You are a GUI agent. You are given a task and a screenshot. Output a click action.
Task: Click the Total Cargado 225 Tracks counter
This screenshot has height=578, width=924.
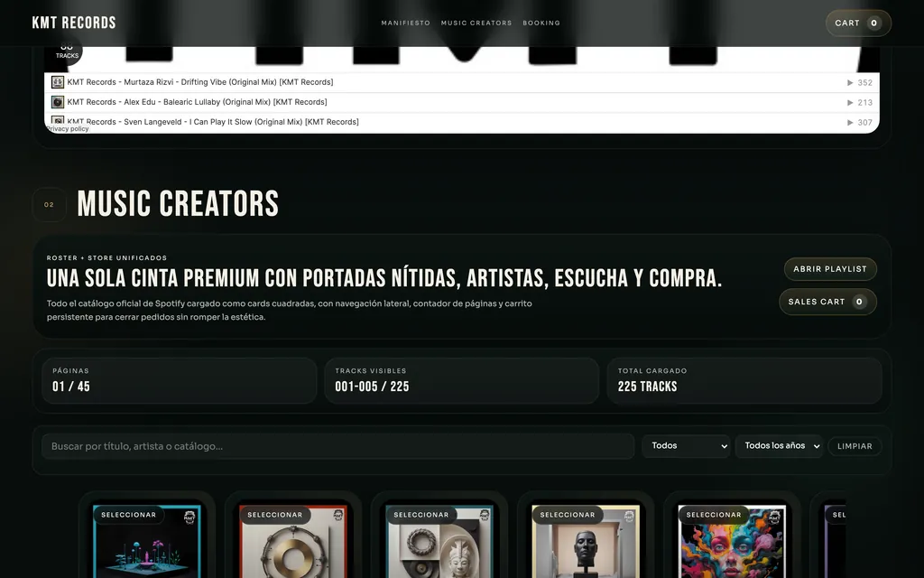(744, 380)
